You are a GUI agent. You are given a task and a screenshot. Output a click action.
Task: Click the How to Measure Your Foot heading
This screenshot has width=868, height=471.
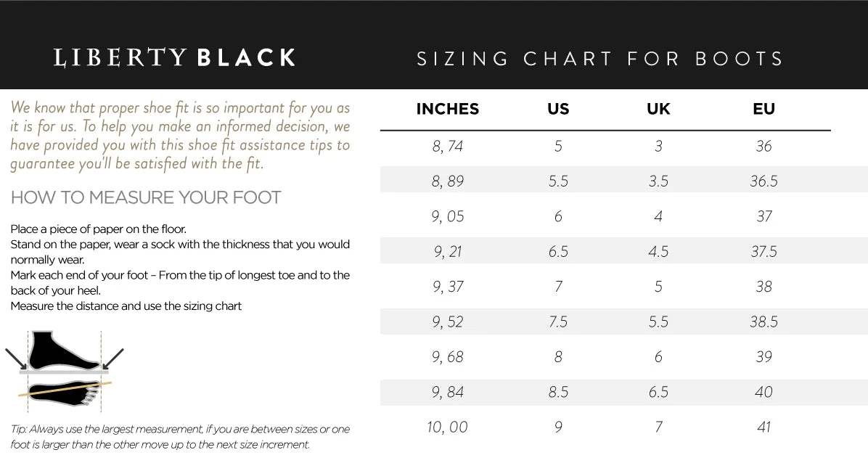[x=146, y=197]
